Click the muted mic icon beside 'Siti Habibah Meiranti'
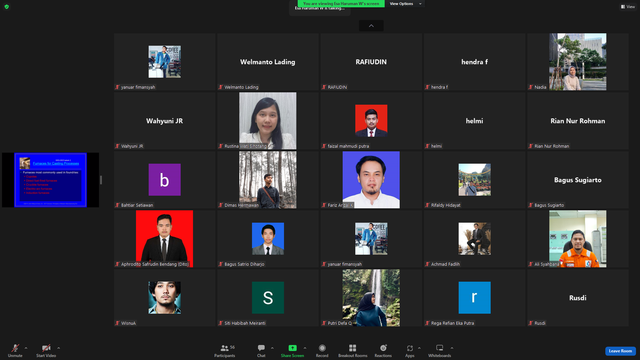This screenshot has height=360, width=640. point(221,323)
